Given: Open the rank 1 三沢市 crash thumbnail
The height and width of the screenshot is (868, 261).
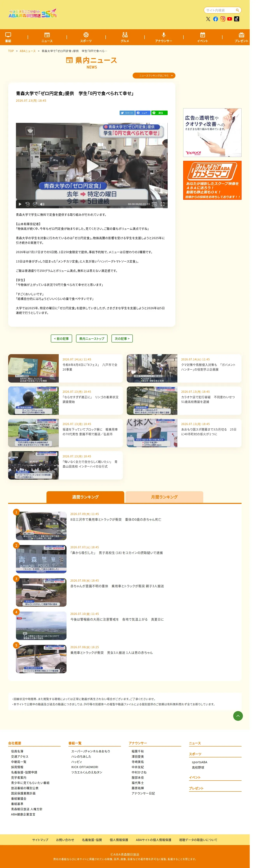Looking at the screenshot, I should [41, 526].
